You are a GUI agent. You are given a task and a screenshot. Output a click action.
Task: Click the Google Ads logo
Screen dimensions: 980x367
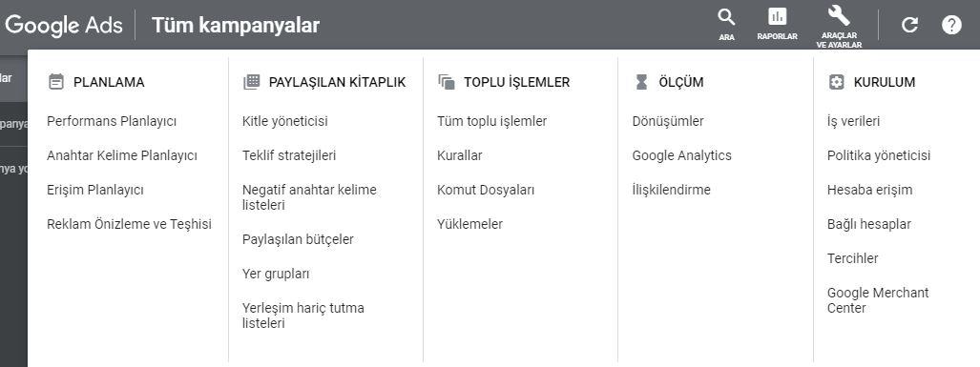click(62, 26)
